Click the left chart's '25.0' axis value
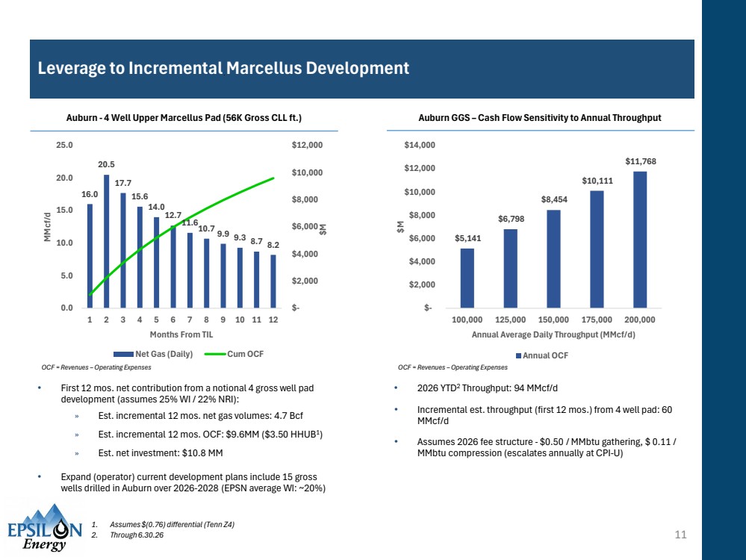The height and width of the screenshot is (560, 746). (65, 145)
